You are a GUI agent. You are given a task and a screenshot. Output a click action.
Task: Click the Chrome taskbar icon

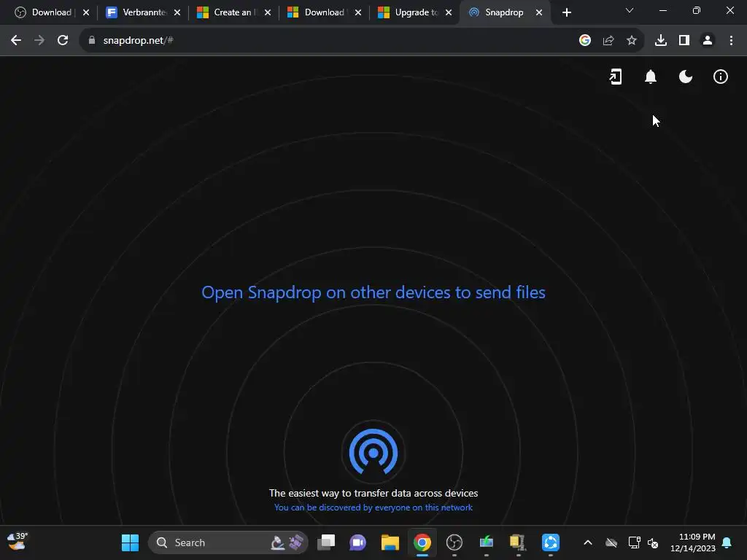[422, 542]
